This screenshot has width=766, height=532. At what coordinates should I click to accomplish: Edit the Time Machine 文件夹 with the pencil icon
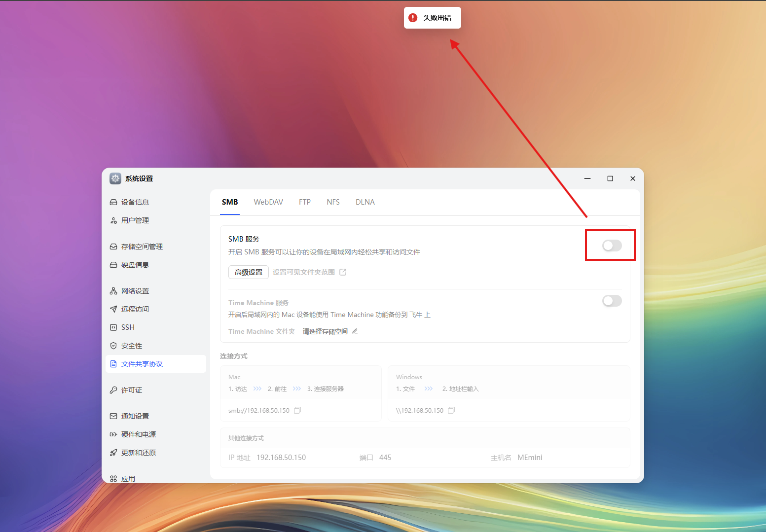coord(355,331)
